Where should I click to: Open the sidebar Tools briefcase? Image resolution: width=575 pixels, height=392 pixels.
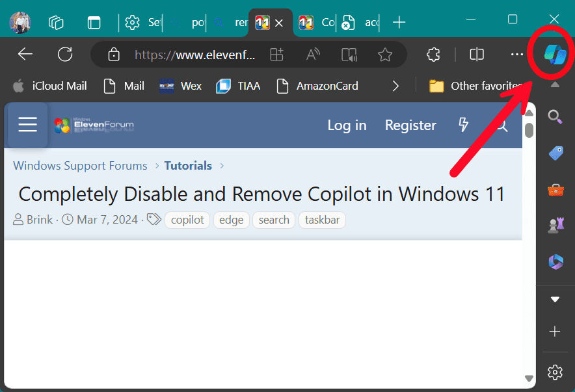555,190
